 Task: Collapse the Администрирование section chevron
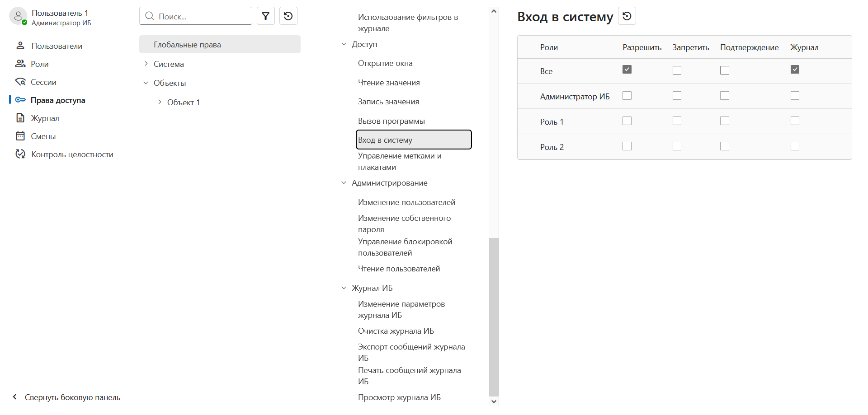pos(344,183)
